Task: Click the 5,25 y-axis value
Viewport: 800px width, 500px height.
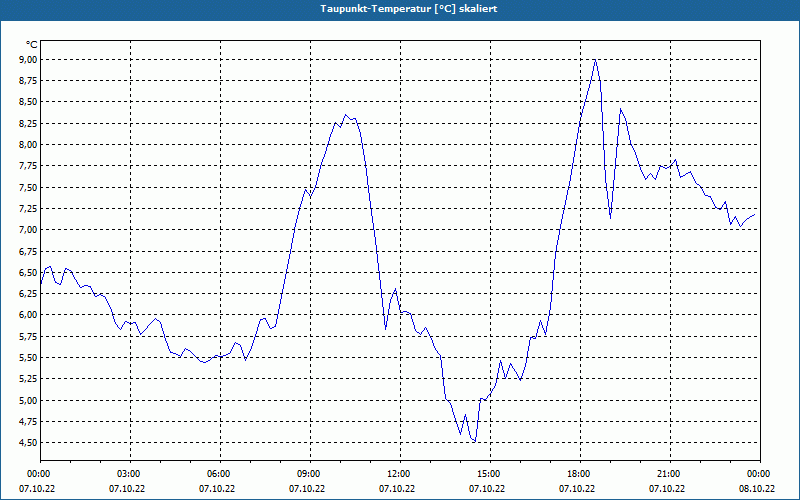Action: click(x=28, y=379)
